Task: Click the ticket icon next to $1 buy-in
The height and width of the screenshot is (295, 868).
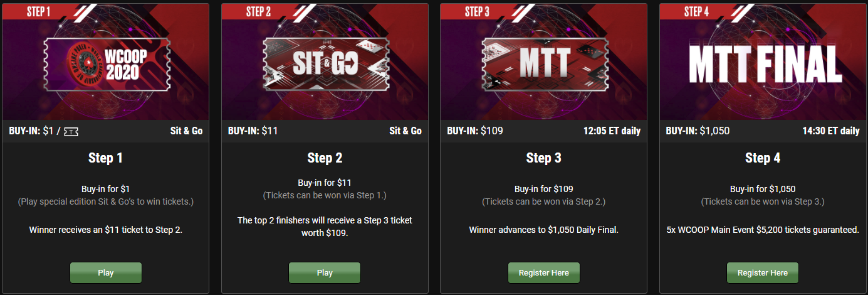Action: [71, 131]
